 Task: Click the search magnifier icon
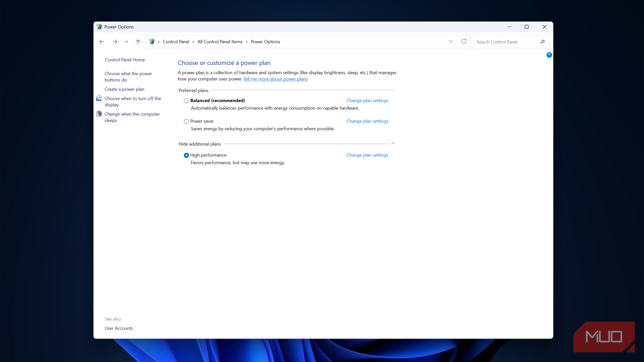543,42
